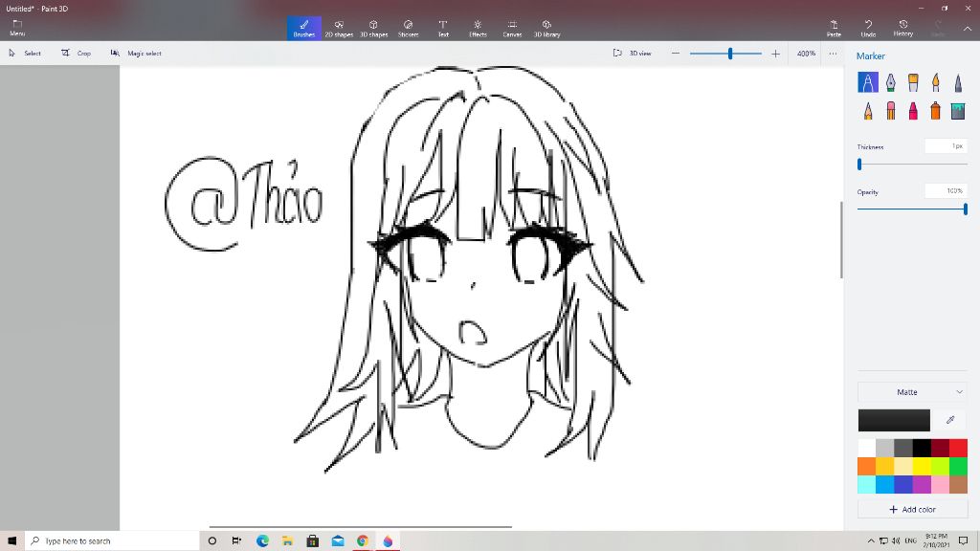This screenshot has width=980, height=551.
Task: Select the Pixel pen tool
Action: [958, 82]
